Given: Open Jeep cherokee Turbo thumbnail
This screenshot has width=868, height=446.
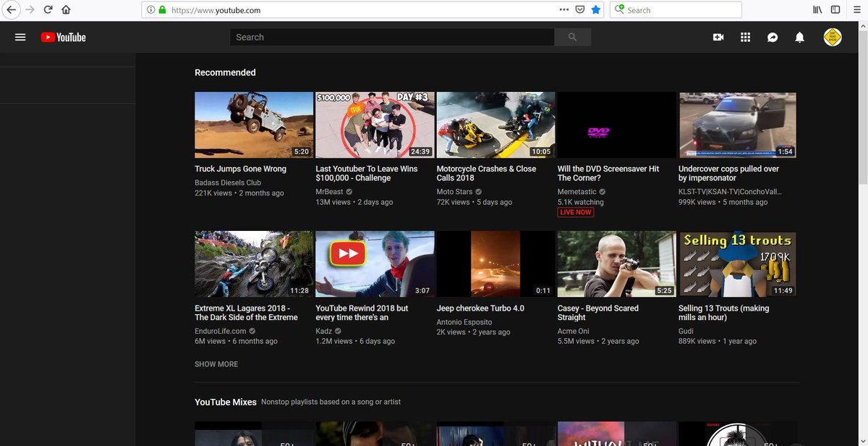Looking at the screenshot, I should coord(495,264).
